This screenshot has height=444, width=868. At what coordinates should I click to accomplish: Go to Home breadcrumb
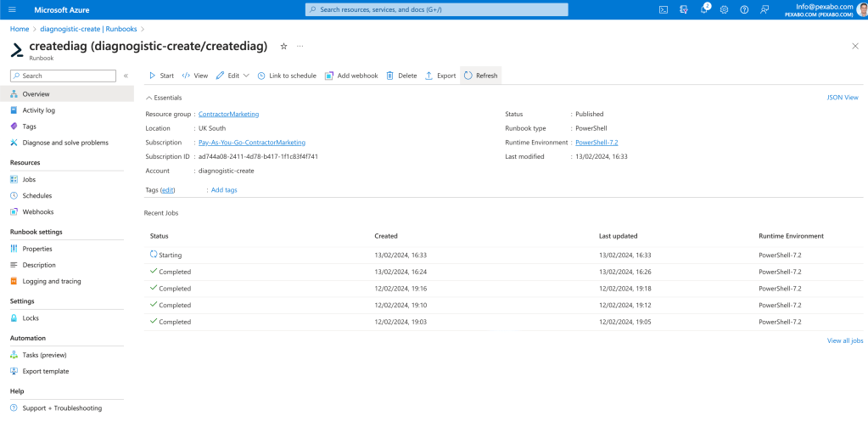pos(20,29)
